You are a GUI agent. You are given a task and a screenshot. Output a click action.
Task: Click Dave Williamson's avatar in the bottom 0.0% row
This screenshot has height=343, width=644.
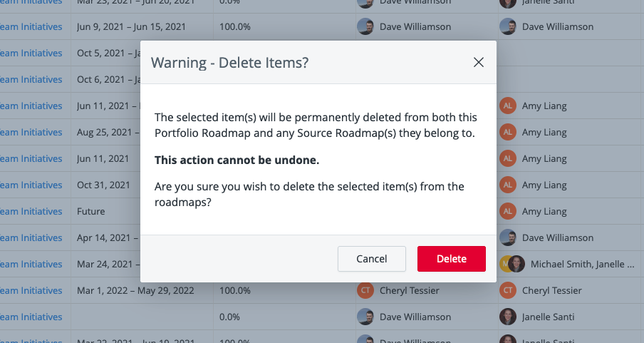[x=365, y=317]
